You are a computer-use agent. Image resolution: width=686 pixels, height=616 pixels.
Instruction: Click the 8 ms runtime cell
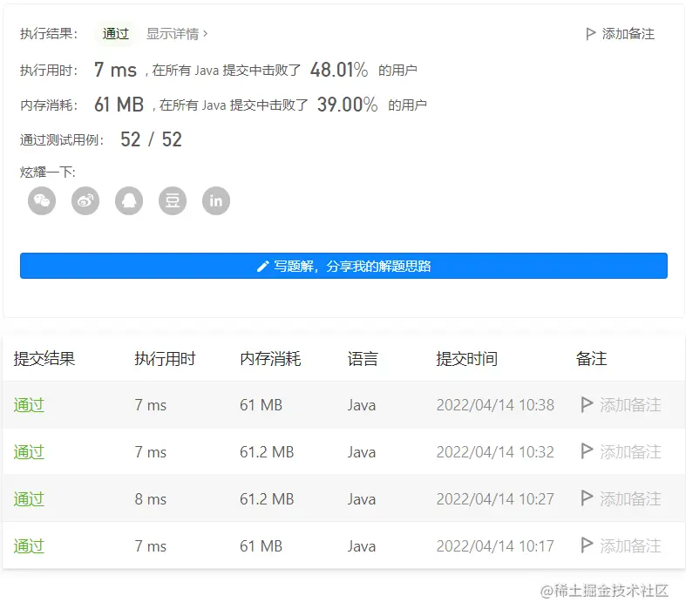(x=151, y=499)
